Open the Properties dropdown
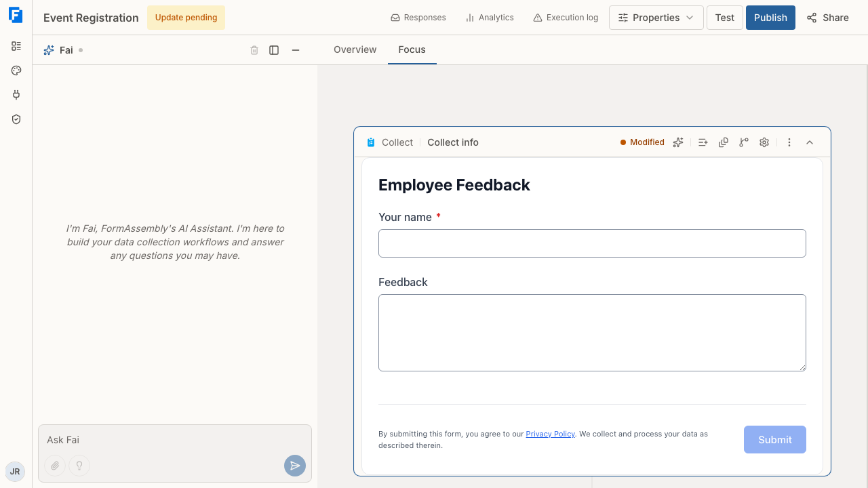This screenshot has width=868, height=488. pyautogui.click(x=656, y=18)
